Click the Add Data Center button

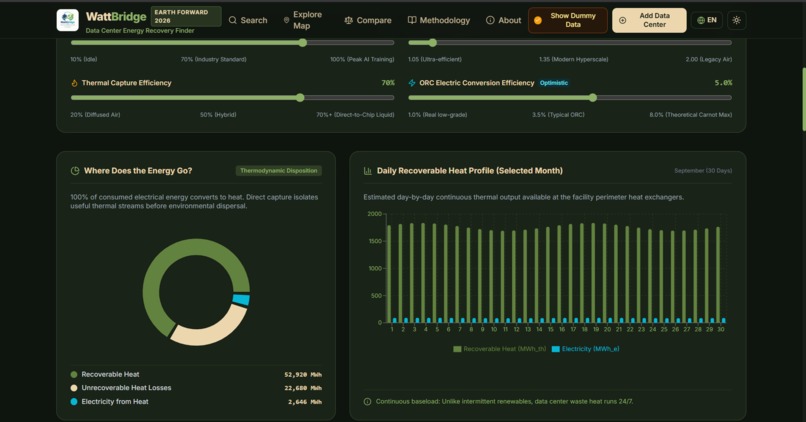(x=649, y=20)
